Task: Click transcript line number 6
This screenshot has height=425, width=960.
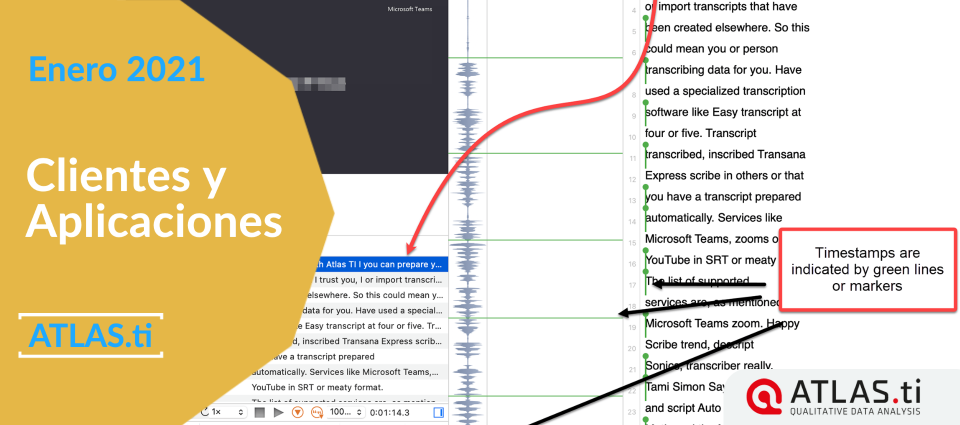Action: coord(634,53)
